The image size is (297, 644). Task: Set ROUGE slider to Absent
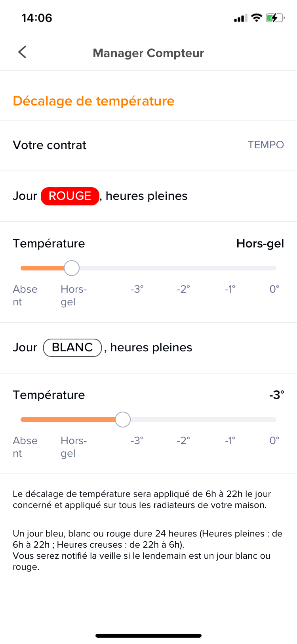(22, 268)
